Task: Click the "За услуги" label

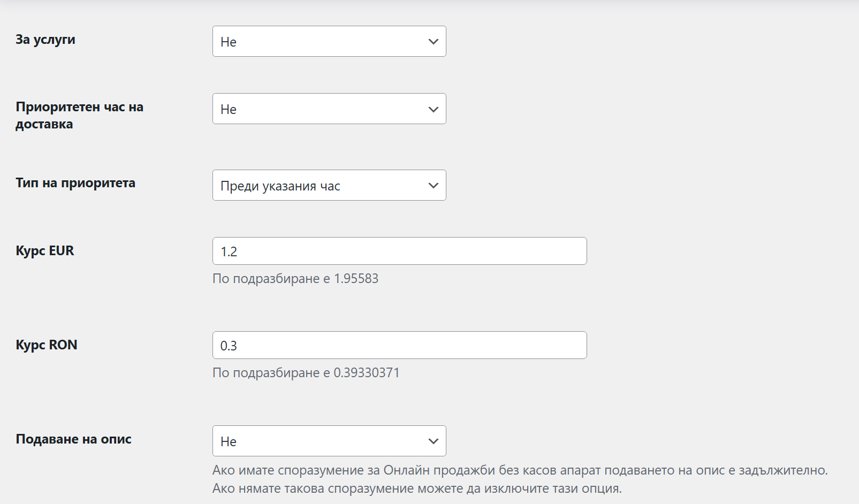Action: pos(45,40)
